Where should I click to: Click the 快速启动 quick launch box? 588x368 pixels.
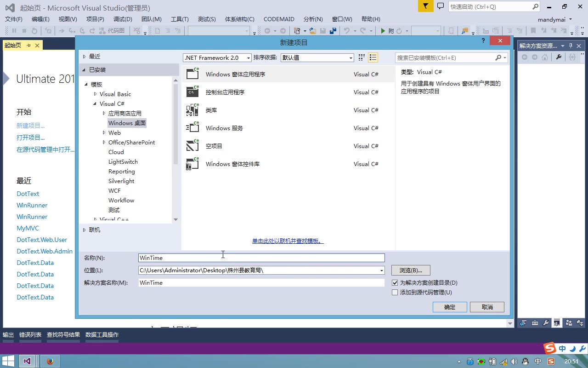[494, 6]
